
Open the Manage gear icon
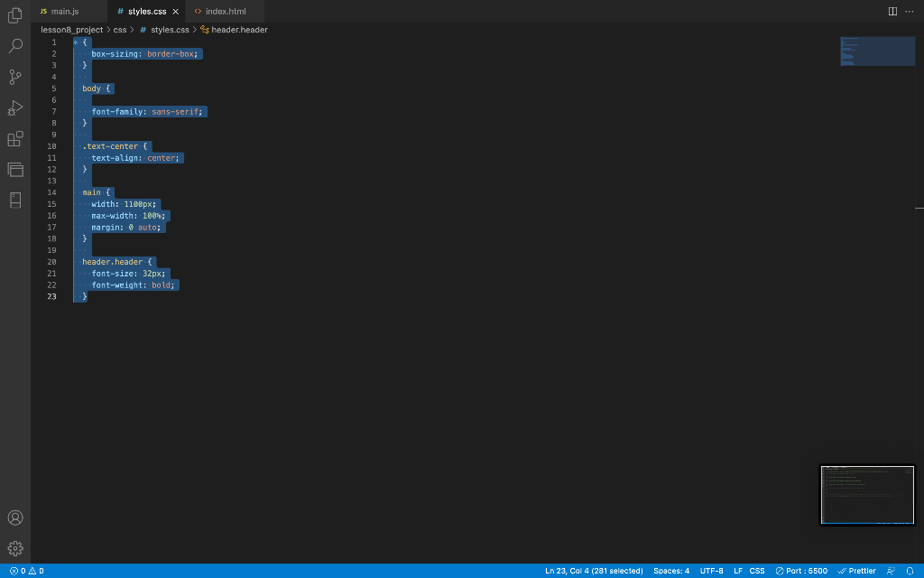pyautogui.click(x=14, y=548)
